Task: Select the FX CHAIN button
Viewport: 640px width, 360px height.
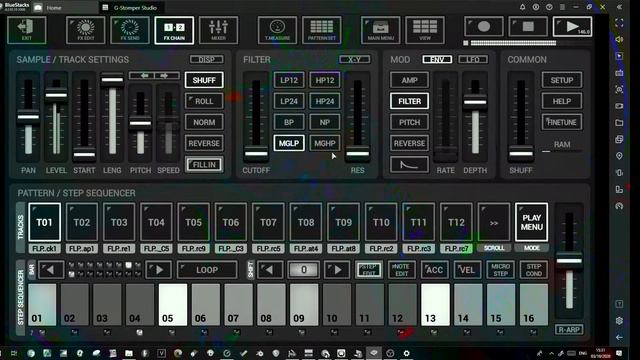Action: [174, 30]
